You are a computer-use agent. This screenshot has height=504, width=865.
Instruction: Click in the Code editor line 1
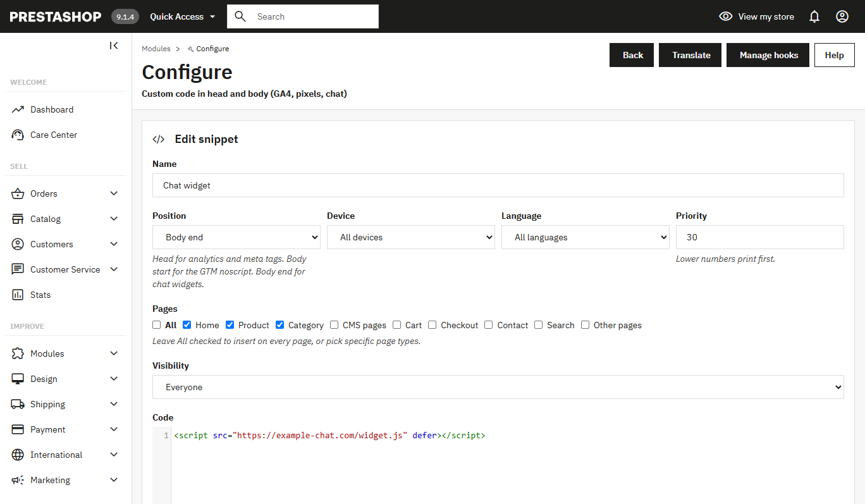click(509, 436)
